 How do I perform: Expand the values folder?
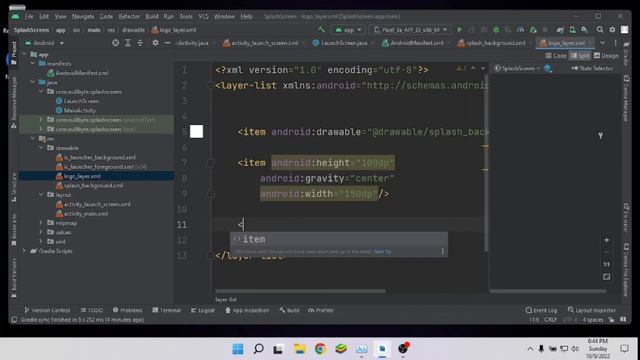click(x=41, y=232)
